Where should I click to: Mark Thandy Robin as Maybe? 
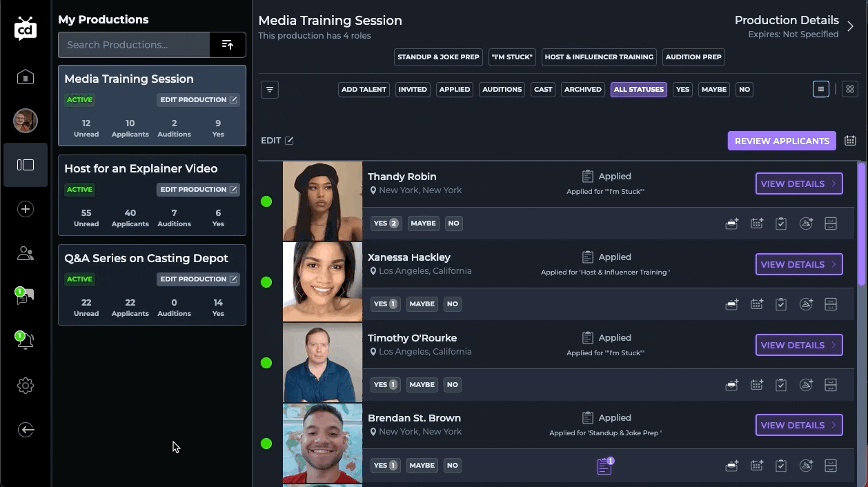point(423,223)
